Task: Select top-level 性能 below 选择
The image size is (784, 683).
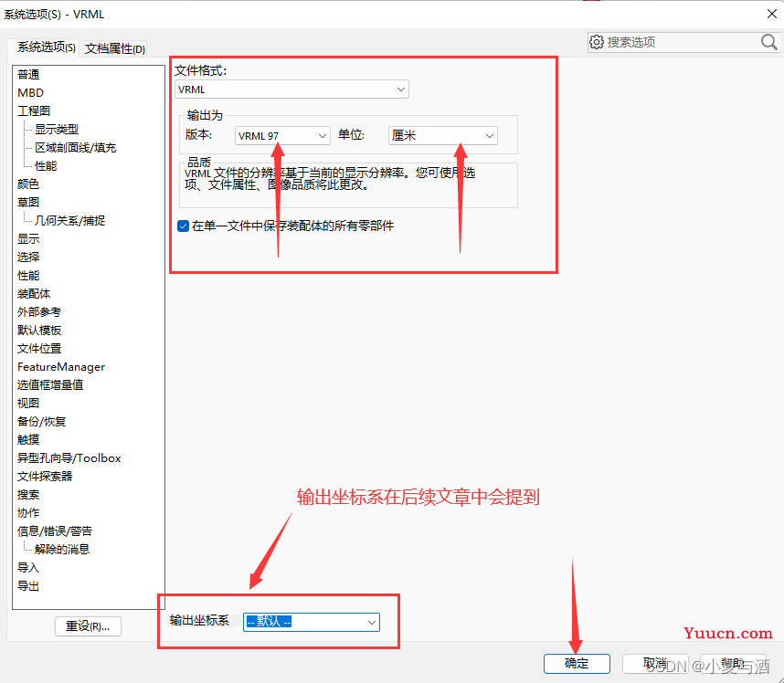Action: (28, 276)
